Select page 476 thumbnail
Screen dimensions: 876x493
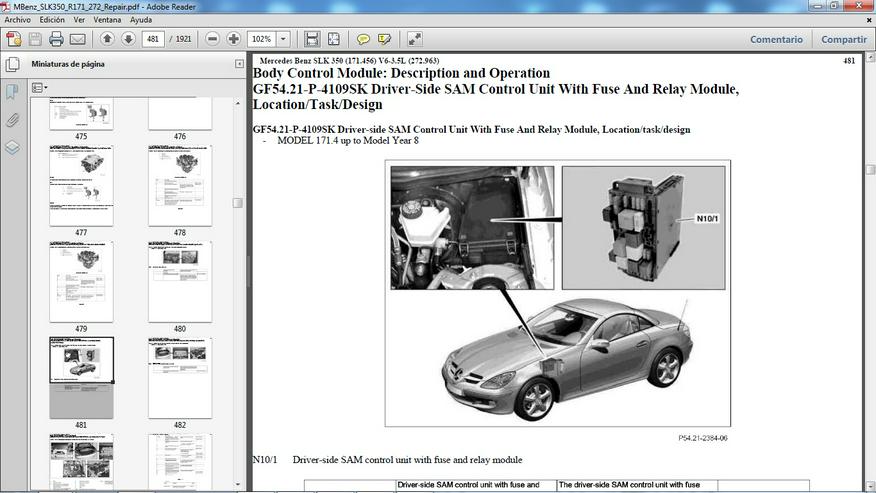(x=180, y=115)
